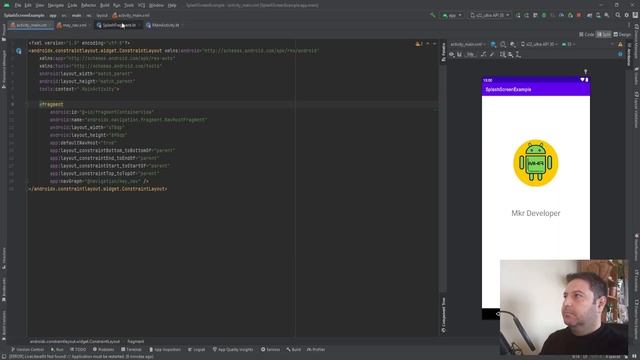Open the Terminal tool window
The image size is (640, 360).
click(x=131, y=349)
